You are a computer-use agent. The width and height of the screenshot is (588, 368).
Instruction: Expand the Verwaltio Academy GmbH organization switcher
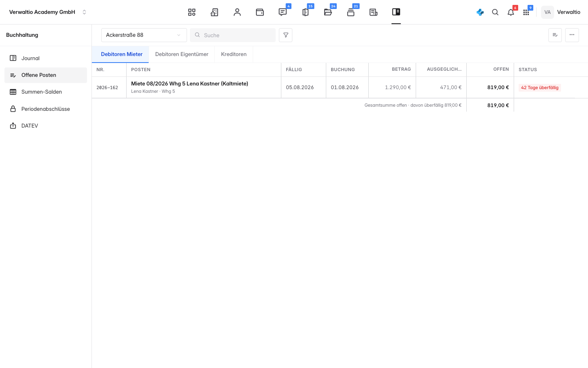click(x=48, y=12)
